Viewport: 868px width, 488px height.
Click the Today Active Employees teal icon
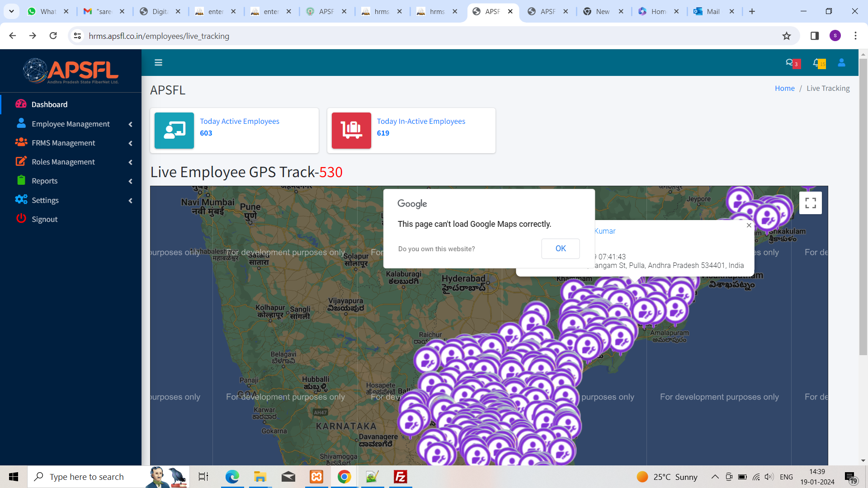[174, 131]
